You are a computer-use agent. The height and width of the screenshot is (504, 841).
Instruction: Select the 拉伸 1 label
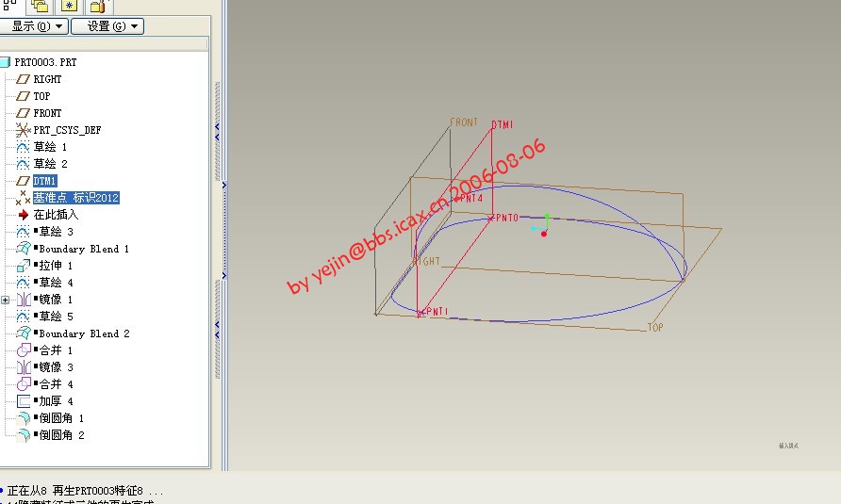point(56,266)
